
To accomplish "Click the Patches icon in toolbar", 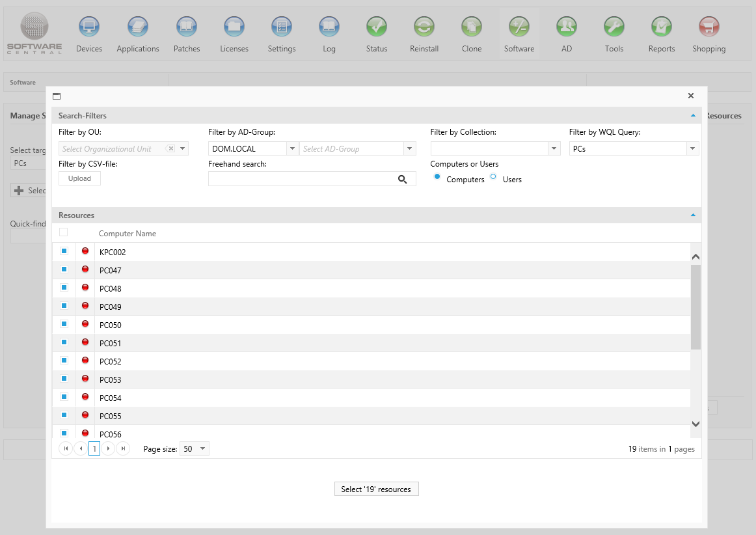I will 187,28.
